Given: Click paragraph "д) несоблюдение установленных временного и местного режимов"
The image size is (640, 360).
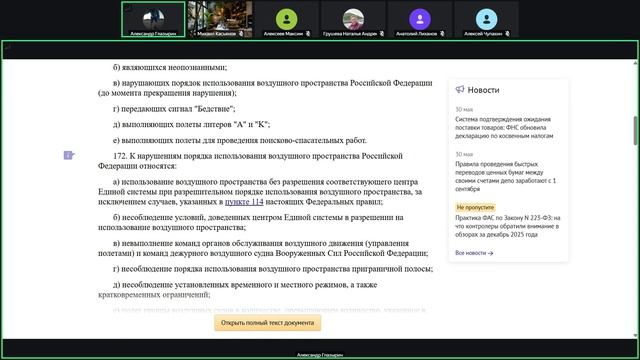Looking at the screenshot, I should point(238,289).
